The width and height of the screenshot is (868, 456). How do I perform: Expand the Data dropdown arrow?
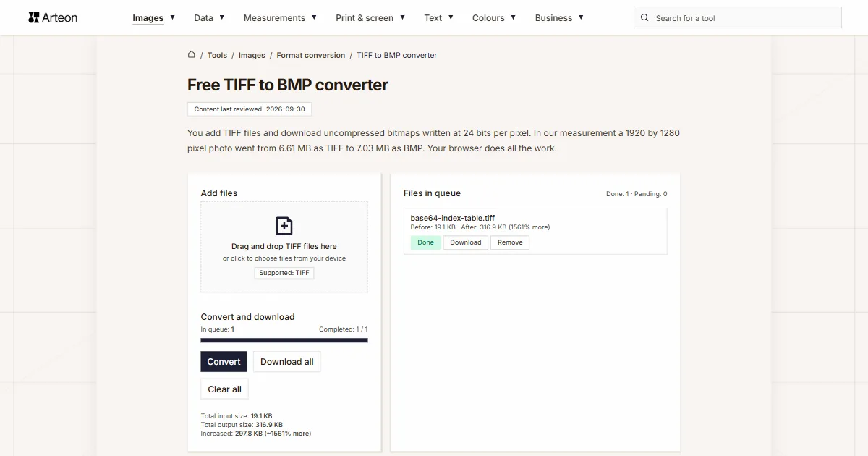click(x=221, y=17)
